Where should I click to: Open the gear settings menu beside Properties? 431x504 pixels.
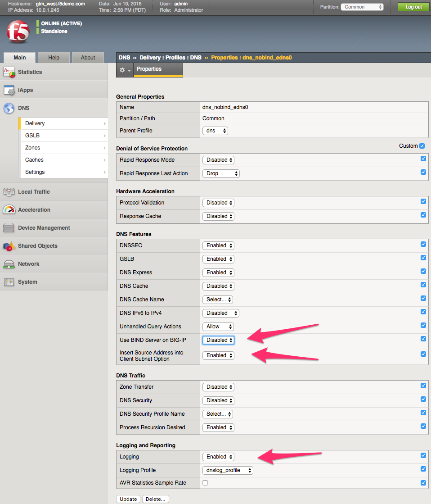[125, 70]
